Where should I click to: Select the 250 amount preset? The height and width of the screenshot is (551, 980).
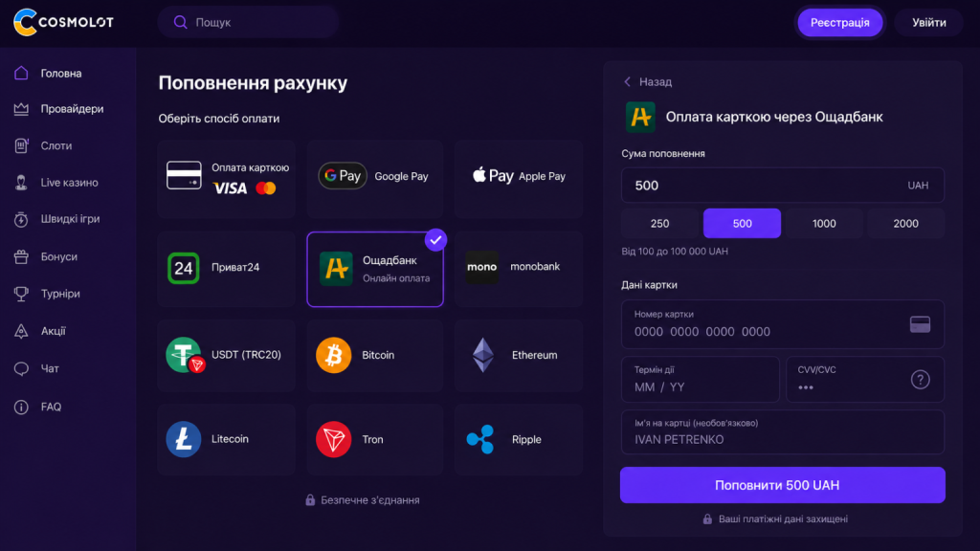(x=660, y=223)
